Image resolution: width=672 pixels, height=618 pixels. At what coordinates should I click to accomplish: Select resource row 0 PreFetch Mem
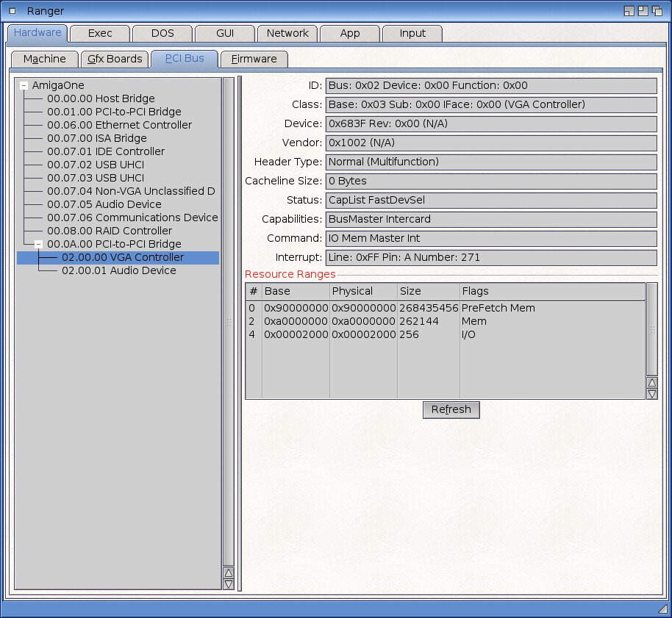[x=445, y=309]
